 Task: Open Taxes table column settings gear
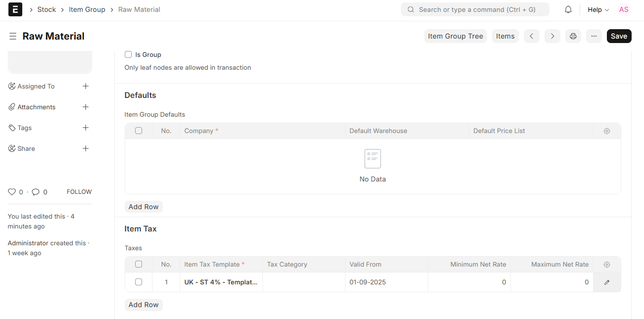(x=607, y=265)
